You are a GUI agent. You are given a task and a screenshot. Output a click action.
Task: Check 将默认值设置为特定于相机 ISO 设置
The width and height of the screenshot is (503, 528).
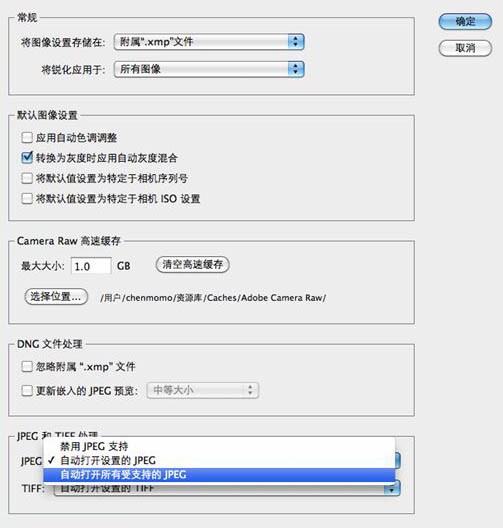point(27,199)
